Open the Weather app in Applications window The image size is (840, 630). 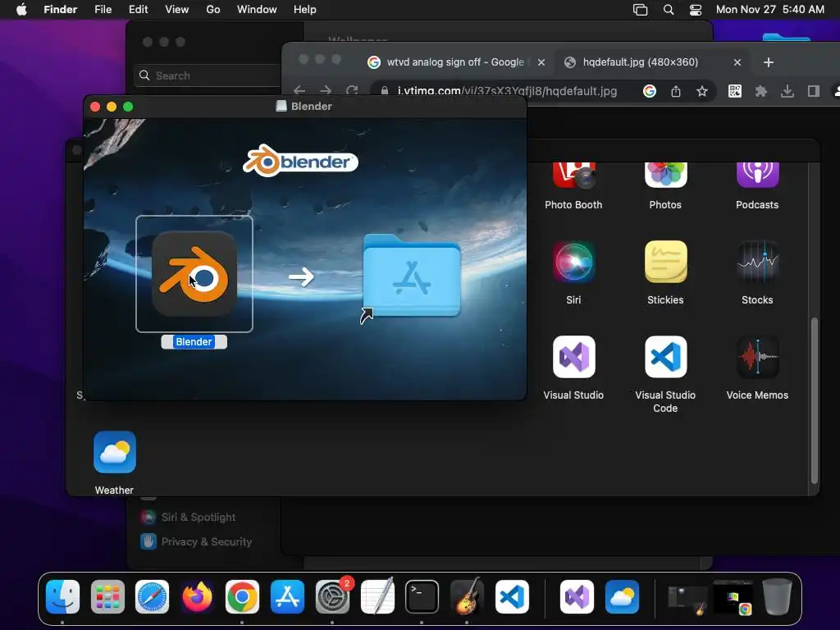coord(115,452)
